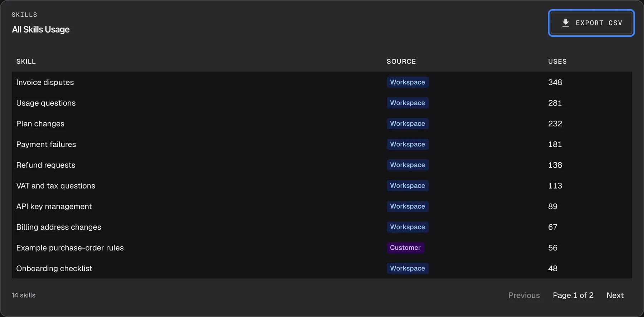The width and height of the screenshot is (644, 317).
Task: Click the 348 uses value
Action: pyautogui.click(x=555, y=82)
